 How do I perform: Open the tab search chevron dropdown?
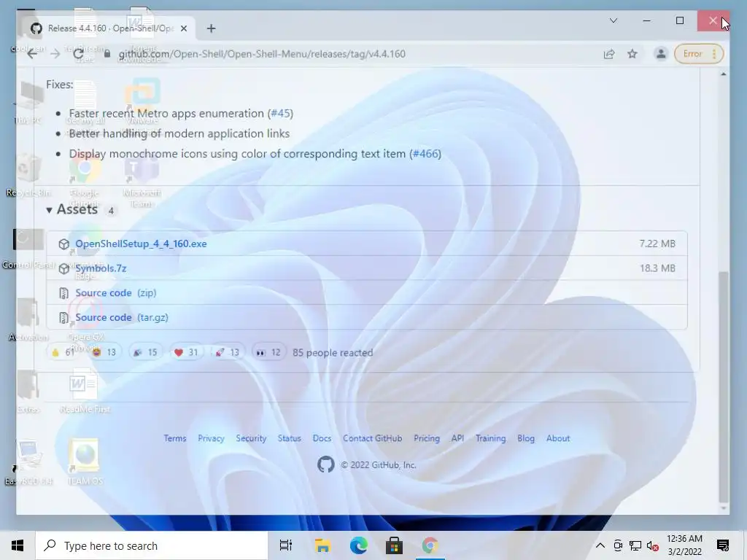click(x=614, y=20)
